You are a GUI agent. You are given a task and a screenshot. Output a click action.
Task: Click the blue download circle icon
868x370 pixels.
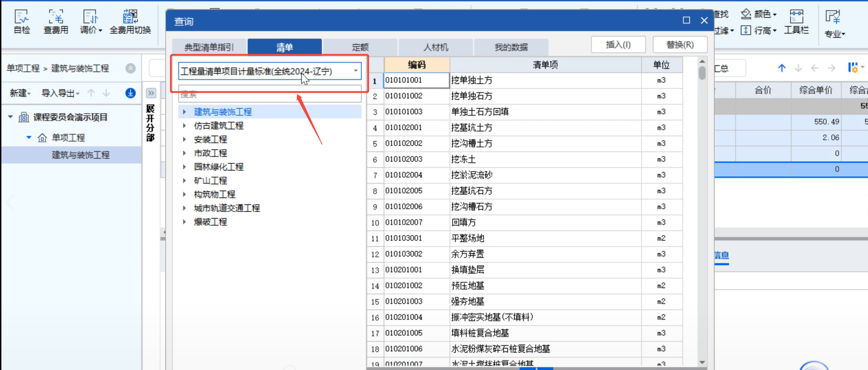click(130, 93)
